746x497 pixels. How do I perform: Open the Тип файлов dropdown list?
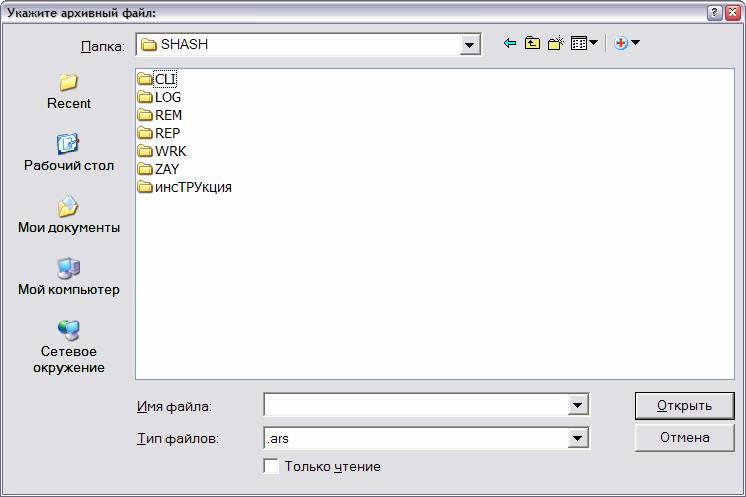[578, 438]
